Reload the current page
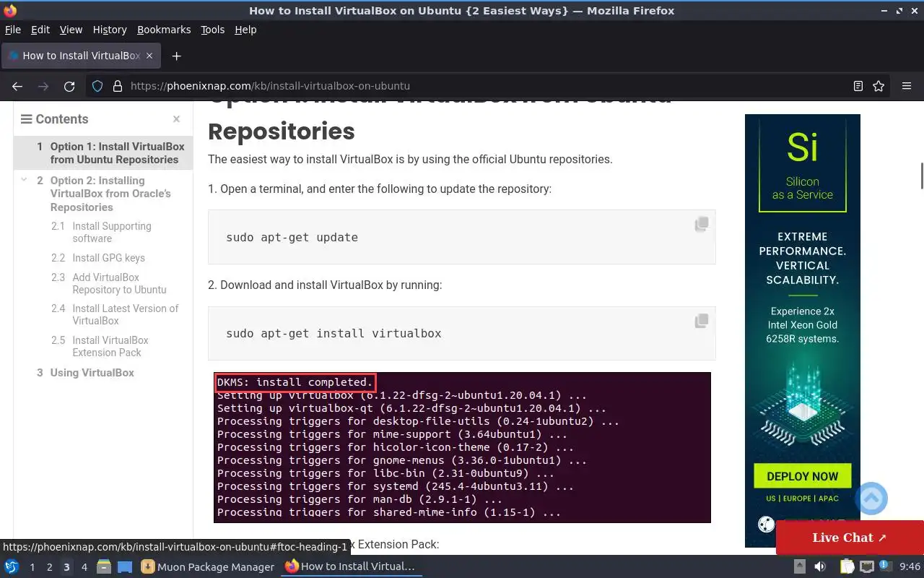 pyautogui.click(x=69, y=86)
